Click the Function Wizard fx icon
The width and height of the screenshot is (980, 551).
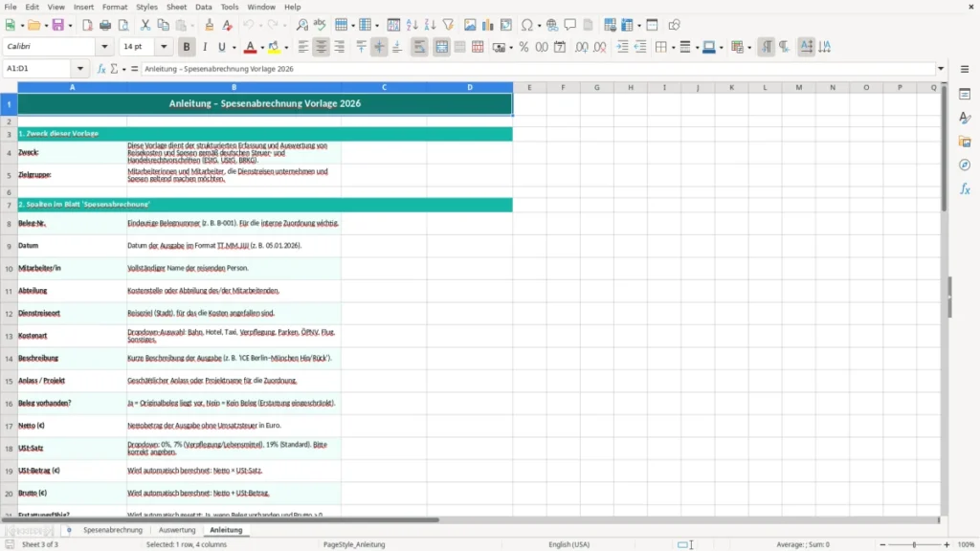[x=101, y=69]
